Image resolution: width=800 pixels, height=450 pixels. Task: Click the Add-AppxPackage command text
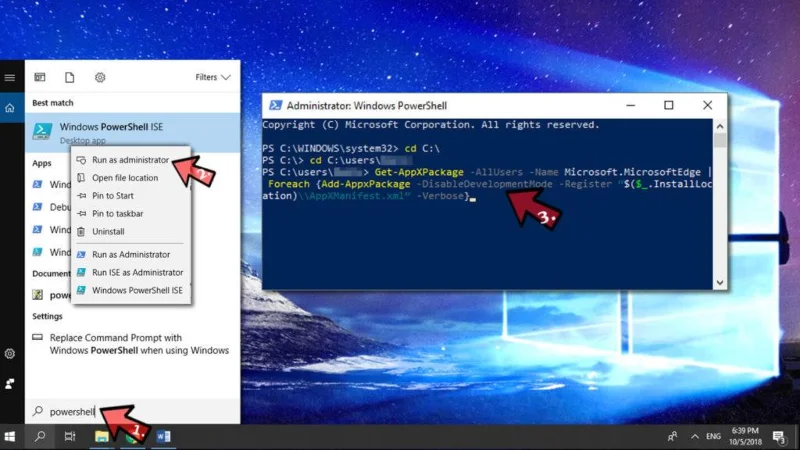[x=365, y=184]
